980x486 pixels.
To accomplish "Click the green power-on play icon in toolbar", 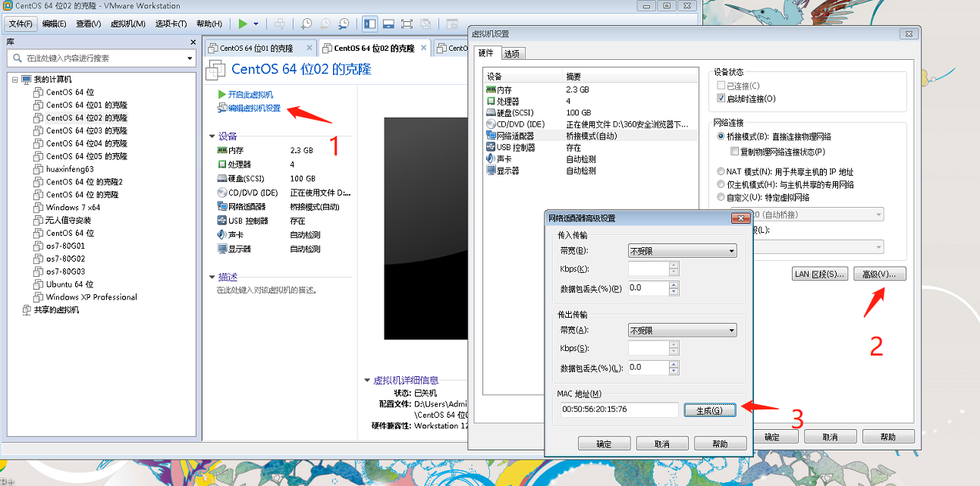I will click(x=243, y=24).
